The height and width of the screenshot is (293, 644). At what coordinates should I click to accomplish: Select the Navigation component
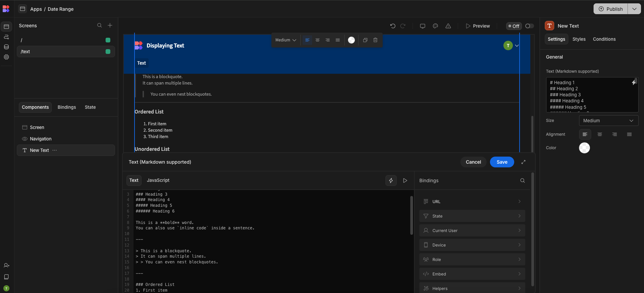(66, 139)
